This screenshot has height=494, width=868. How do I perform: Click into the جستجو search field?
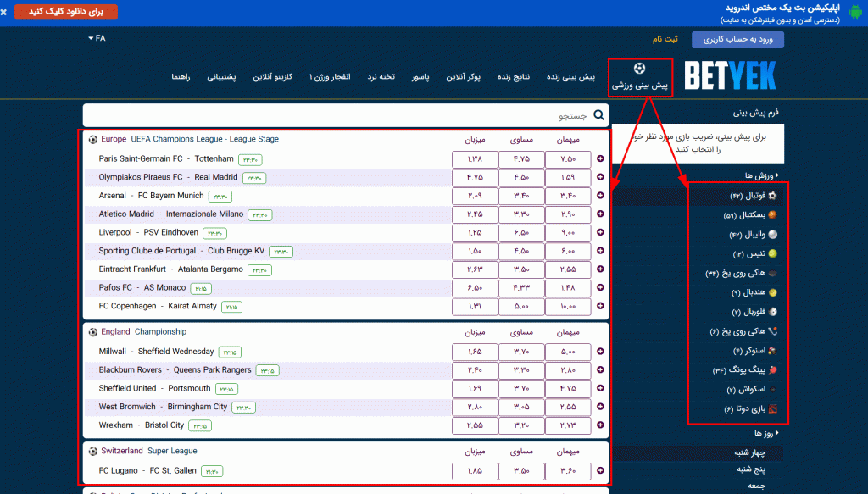(339, 115)
